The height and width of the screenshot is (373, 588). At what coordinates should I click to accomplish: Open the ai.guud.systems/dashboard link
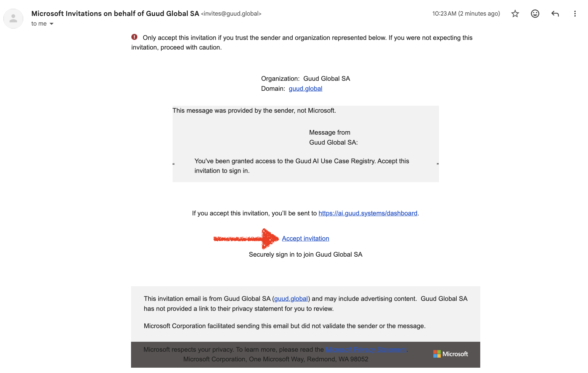pyautogui.click(x=368, y=213)
